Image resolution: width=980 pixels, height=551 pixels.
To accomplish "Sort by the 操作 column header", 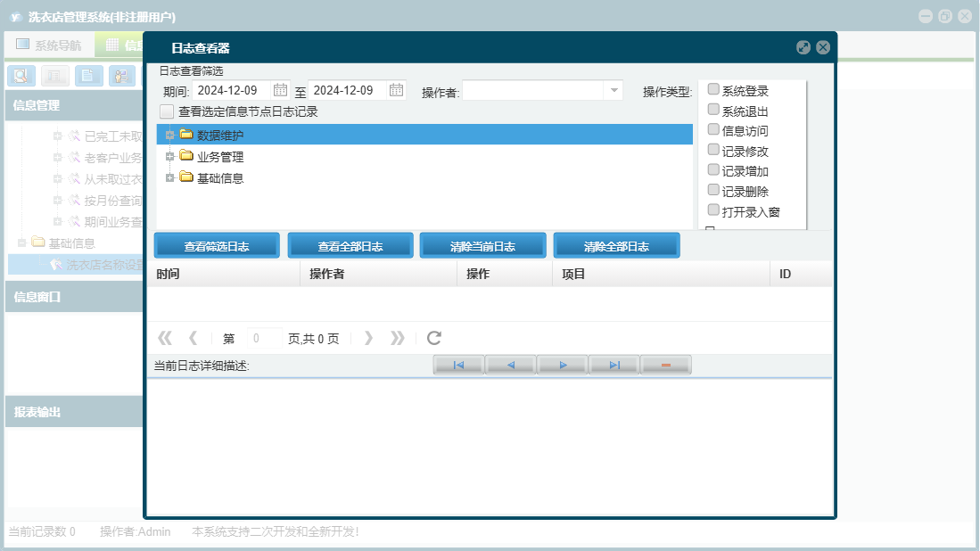I will point(505,274).
